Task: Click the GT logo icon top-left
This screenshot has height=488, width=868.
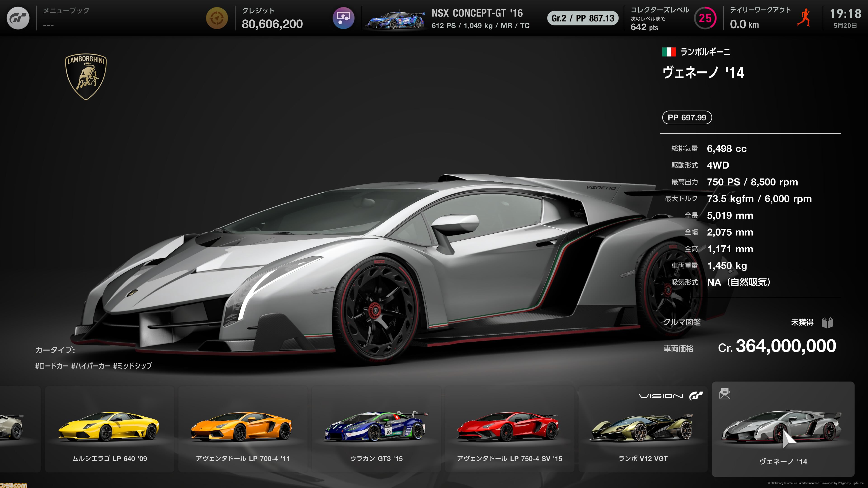Action: coord(18,18)
